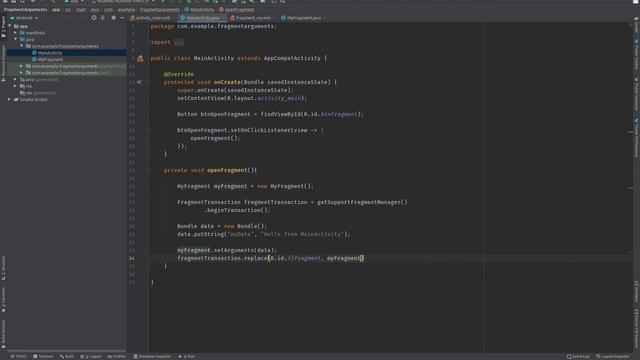Viewport: 640px width, 360px height.
Task: Collapse the app module tree node
Action: [x=10, y=26]
